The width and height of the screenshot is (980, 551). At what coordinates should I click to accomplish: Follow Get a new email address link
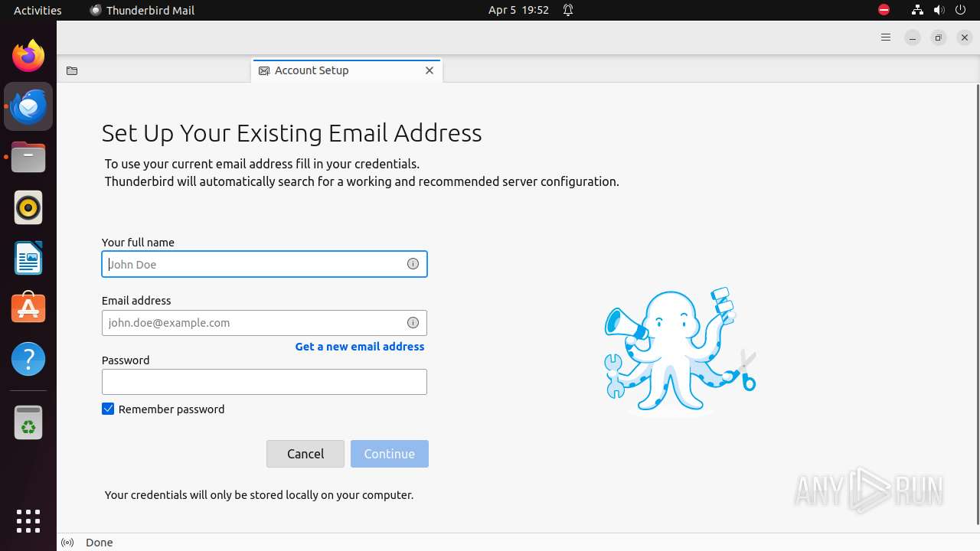tap(360, 347)
